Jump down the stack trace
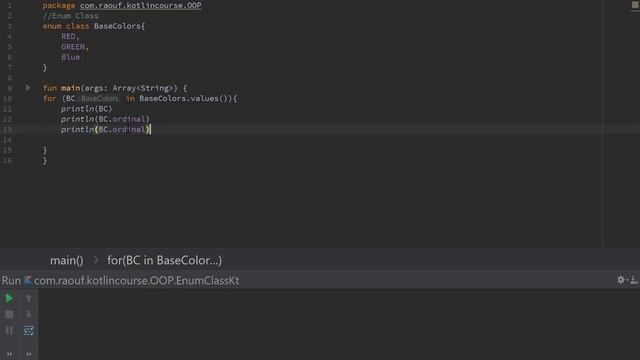This screenshot has width=640, height=360. (x=29, y=314)
